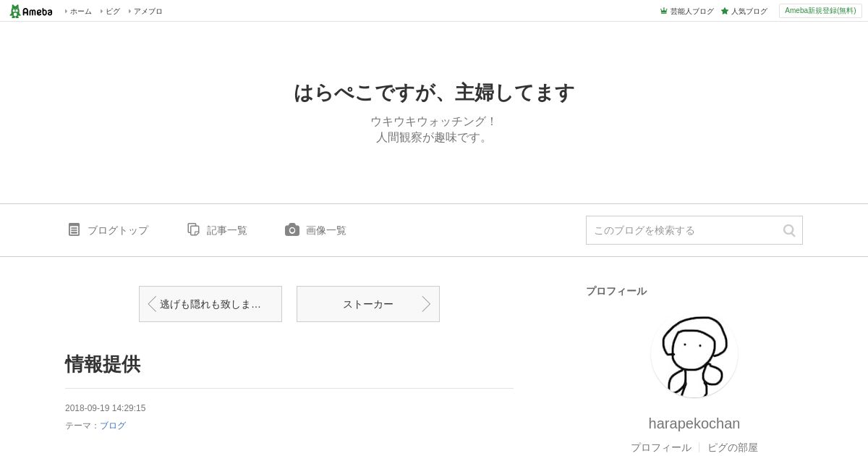Click the star icon beside 人気ブログ
This screenshot has height=456, width=868.
pos(725,11)
